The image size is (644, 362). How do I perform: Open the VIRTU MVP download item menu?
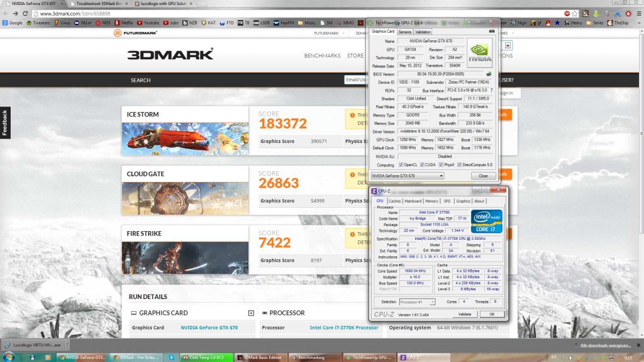coord(68,345)
